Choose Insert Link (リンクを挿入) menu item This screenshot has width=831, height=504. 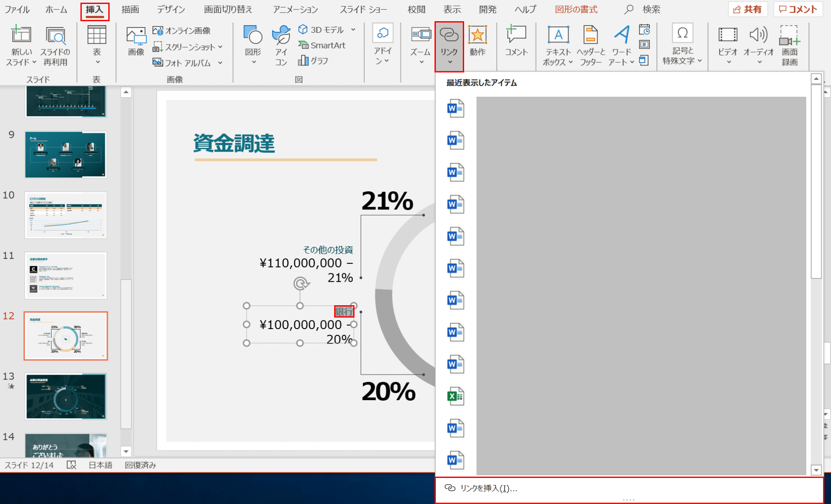point(629,488)
